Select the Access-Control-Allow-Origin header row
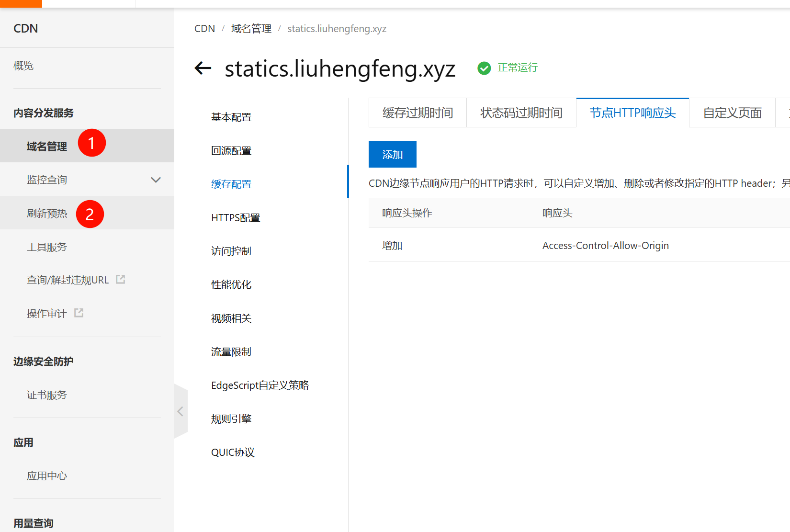The image size is (790, 532). (605, 246)
